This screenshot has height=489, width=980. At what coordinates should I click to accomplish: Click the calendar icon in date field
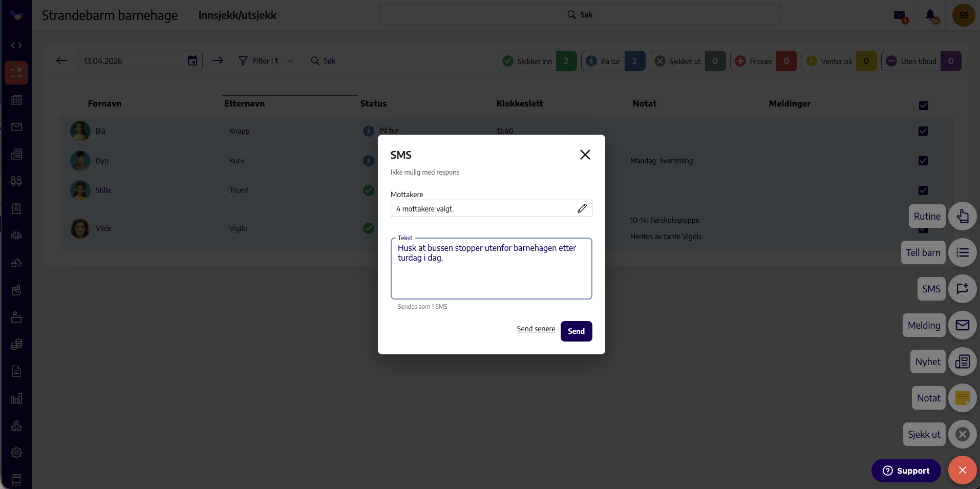pyautogui.click(x=193, y=61)
